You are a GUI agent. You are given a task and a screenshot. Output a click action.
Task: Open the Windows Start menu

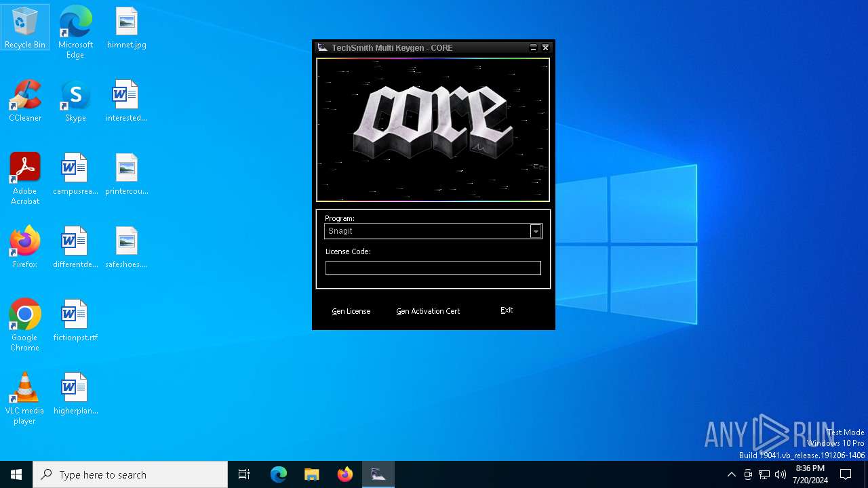(16, 474)
